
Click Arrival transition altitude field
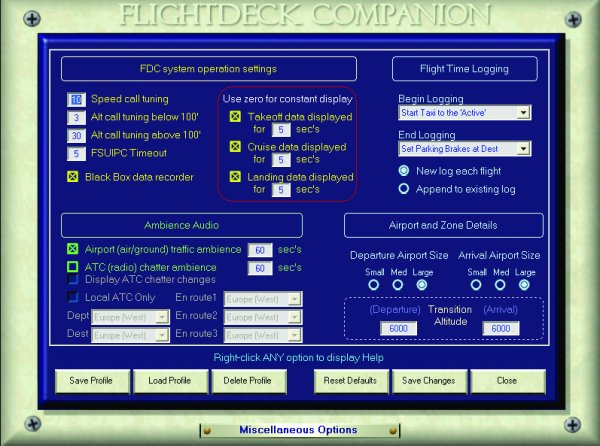click(x=501, y=328)
